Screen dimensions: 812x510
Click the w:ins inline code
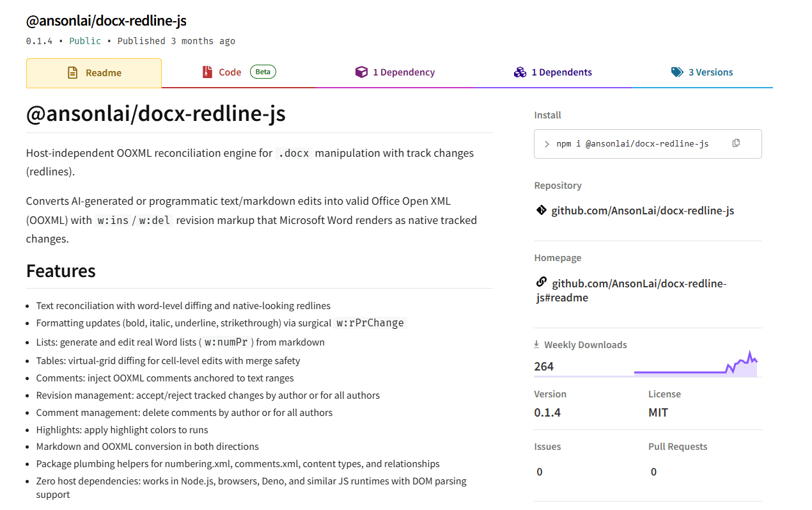pyautogui.click(x=113, y=221)
